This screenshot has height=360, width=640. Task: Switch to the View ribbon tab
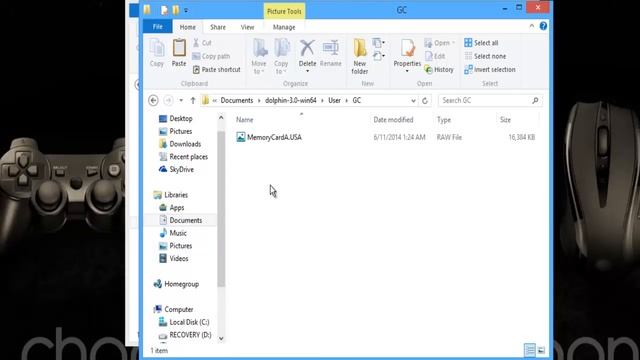coord(247,27)
